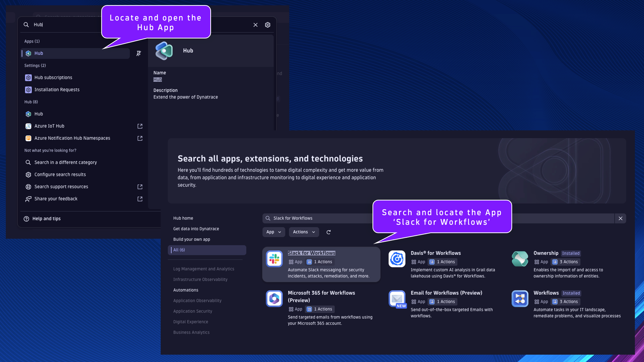Clear the Hub search with the X icon
Screen dimensions: 644x362
coord(255,25)
